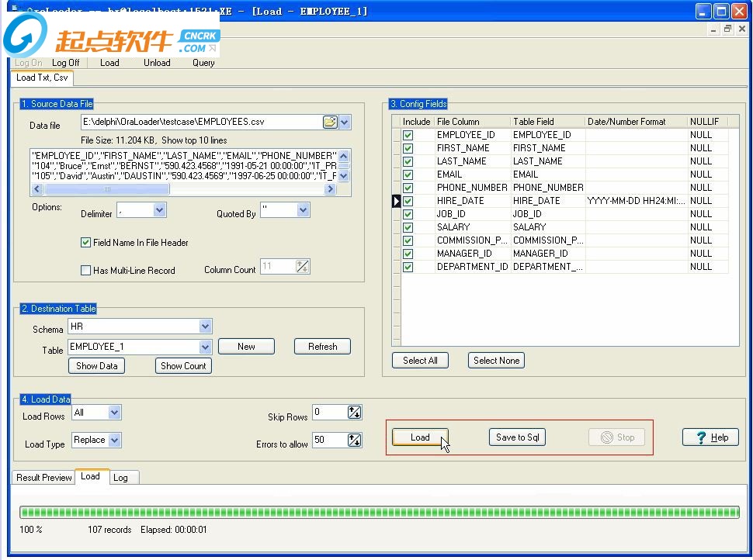Image resolution: width=753 pixels, height=560 pixels.
Task: Switch to the Log tab
Action: coord(120,478)
